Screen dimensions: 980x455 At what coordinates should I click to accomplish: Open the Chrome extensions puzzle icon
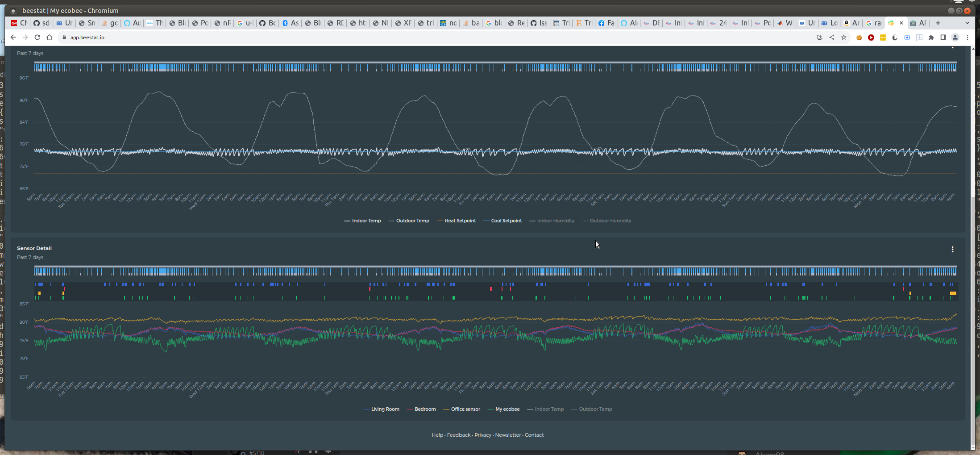tap(931, 38)
